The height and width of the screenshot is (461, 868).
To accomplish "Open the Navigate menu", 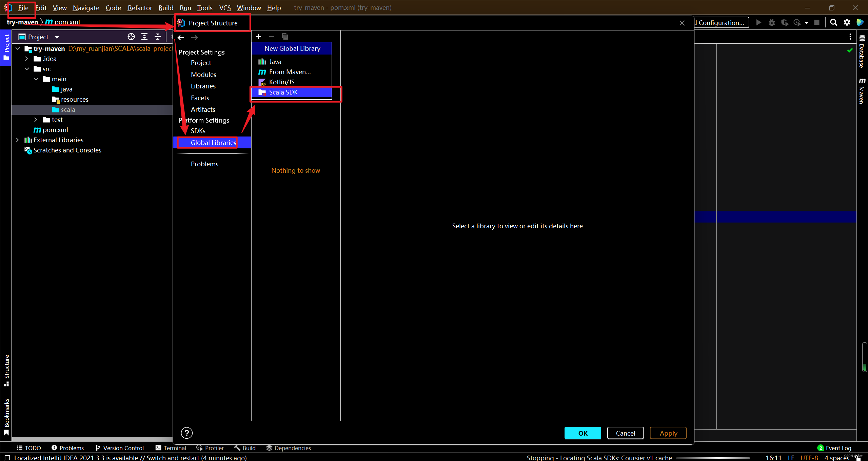I will tap(86, 7).
